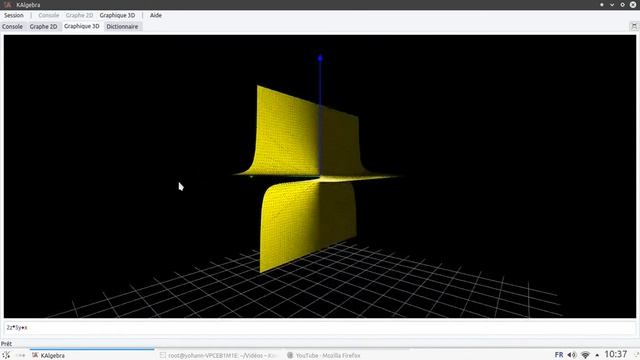Open the Aide menu

click(156, 15)
